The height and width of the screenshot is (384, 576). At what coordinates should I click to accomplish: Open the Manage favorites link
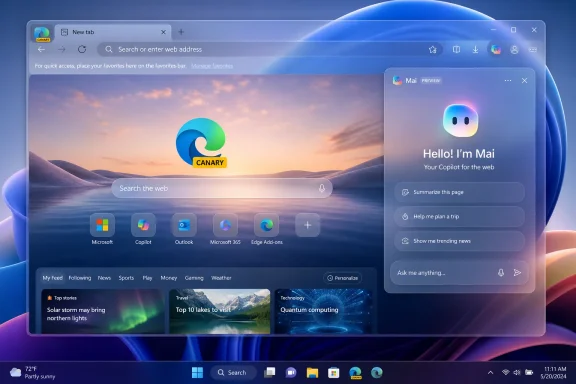pos(212,66)
